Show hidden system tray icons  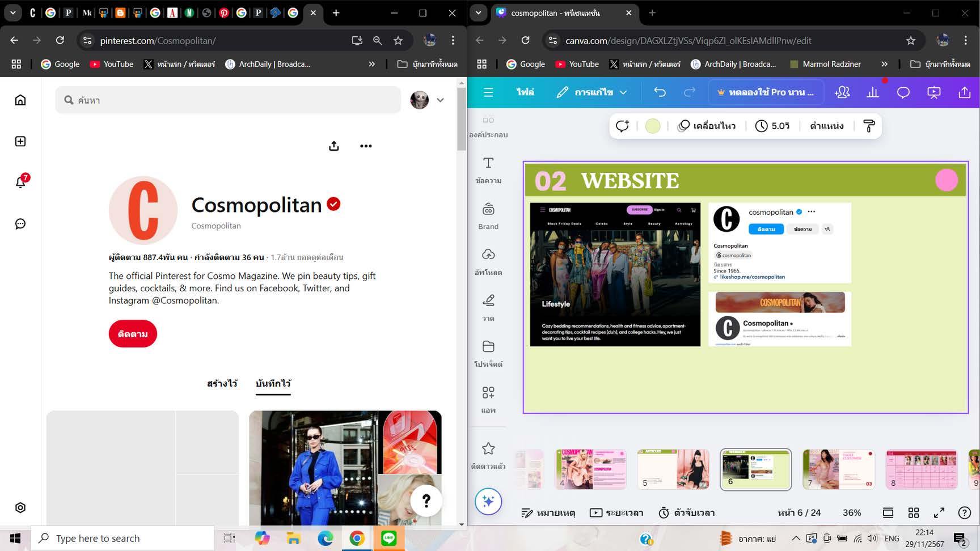(796, 539)
